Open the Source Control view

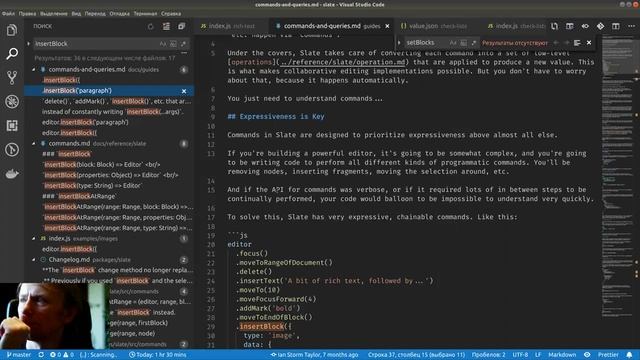tap(12, 78)
